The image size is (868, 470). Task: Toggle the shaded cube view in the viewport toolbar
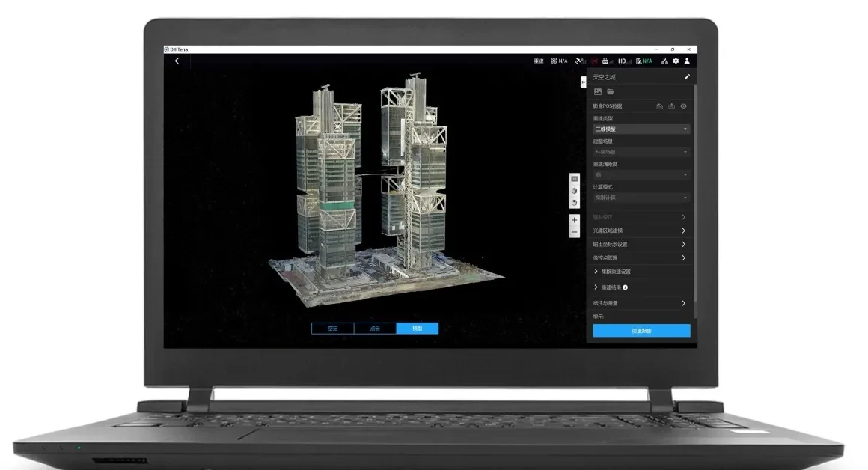click(574, 203)
